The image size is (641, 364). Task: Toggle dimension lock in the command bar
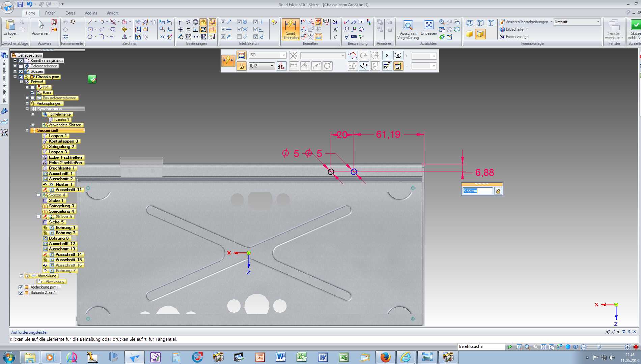pos(242,66)
